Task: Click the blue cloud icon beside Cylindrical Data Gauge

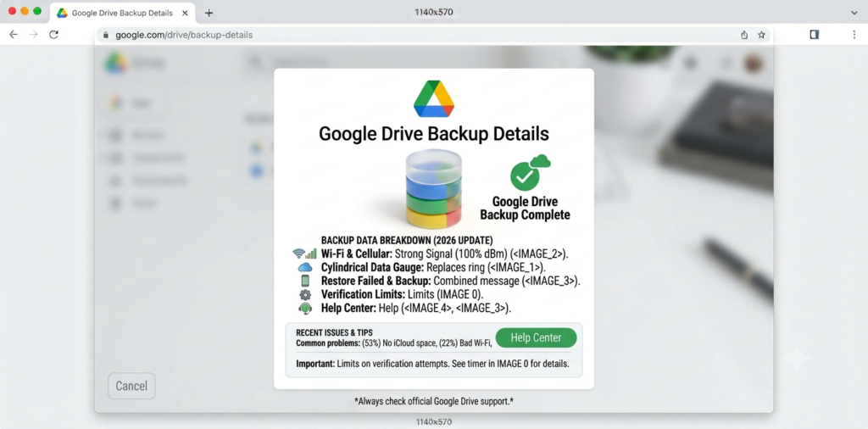Action: [x=305, y=267]
